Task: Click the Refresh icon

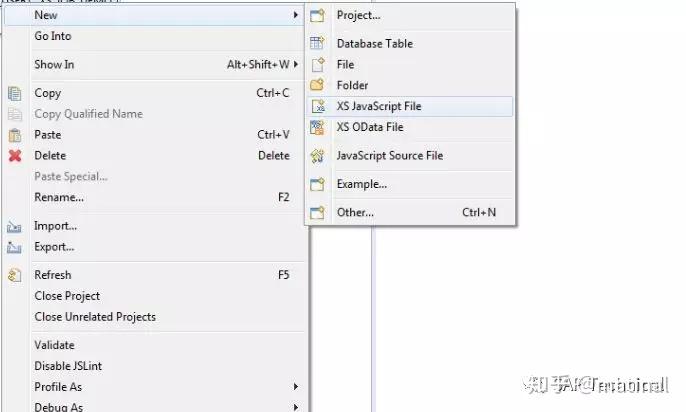Action: 15,275
